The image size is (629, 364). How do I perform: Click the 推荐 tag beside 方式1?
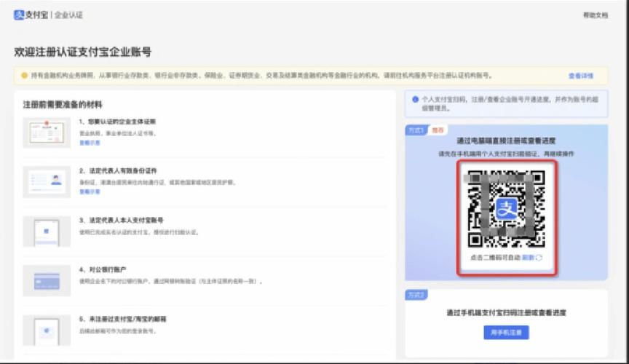pyautogui.click(x=438, y=130)
